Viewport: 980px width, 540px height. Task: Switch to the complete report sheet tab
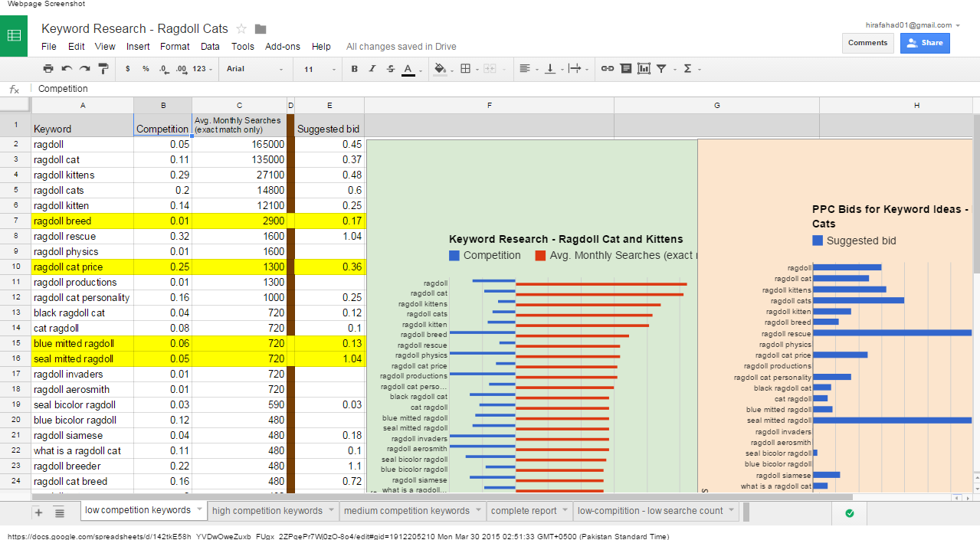tap(523, 511)
